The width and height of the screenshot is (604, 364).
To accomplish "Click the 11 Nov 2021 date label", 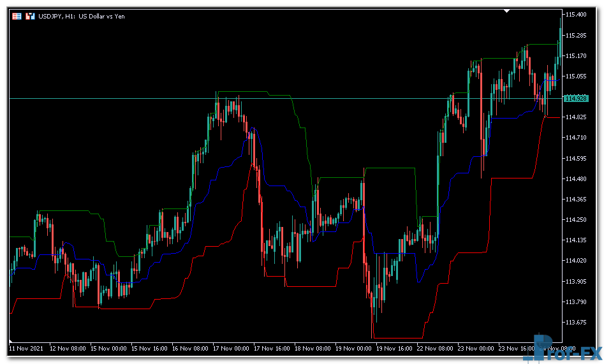I will [27, 349].
